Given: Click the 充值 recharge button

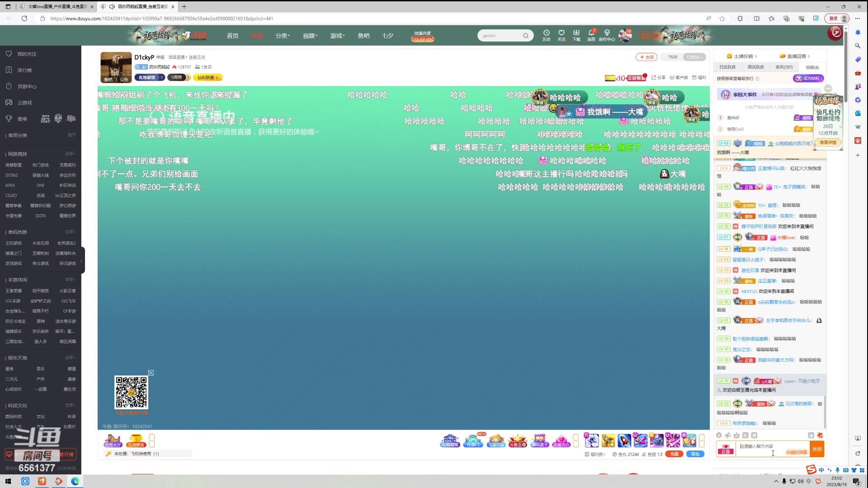Looking at the screenshot, I should point(674,454).
